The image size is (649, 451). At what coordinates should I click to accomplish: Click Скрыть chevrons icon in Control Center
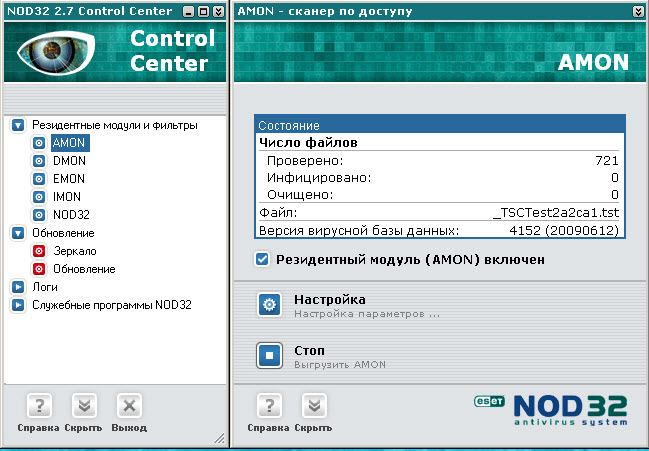pyautogui.click(x=84, y=406)
